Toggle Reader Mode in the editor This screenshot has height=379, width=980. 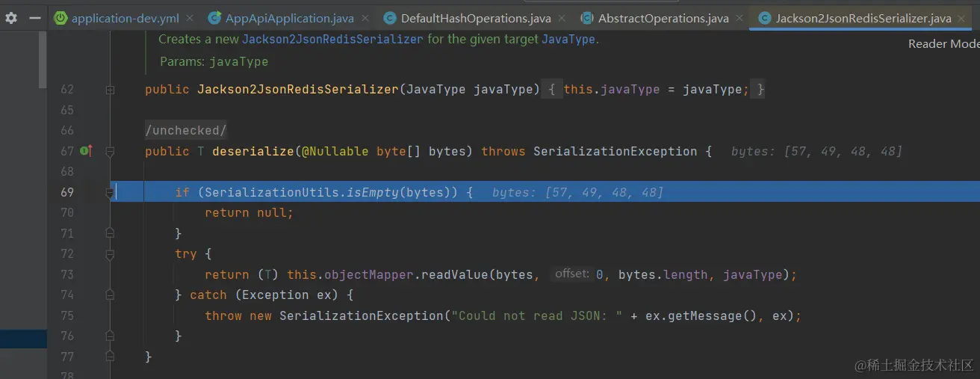(943, 44)
